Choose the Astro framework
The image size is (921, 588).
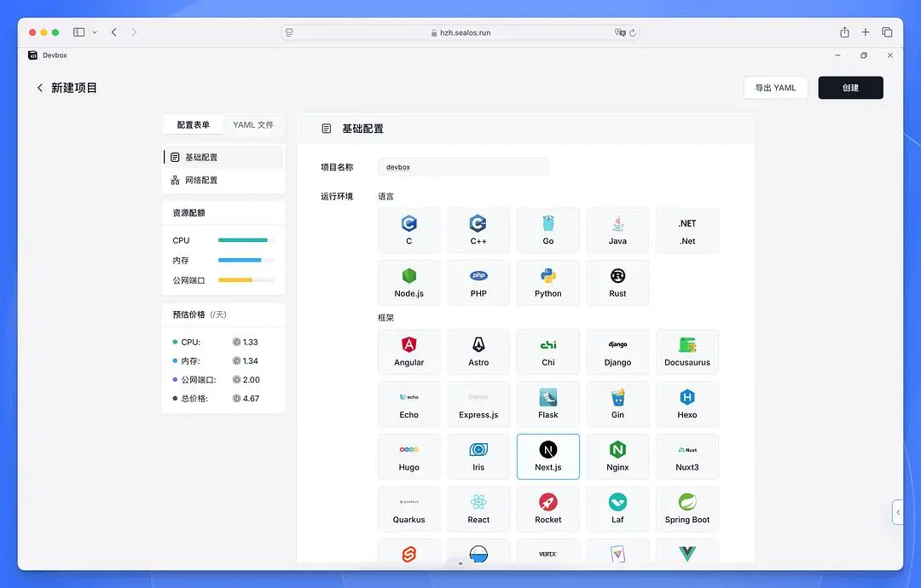tap(478, 351)
